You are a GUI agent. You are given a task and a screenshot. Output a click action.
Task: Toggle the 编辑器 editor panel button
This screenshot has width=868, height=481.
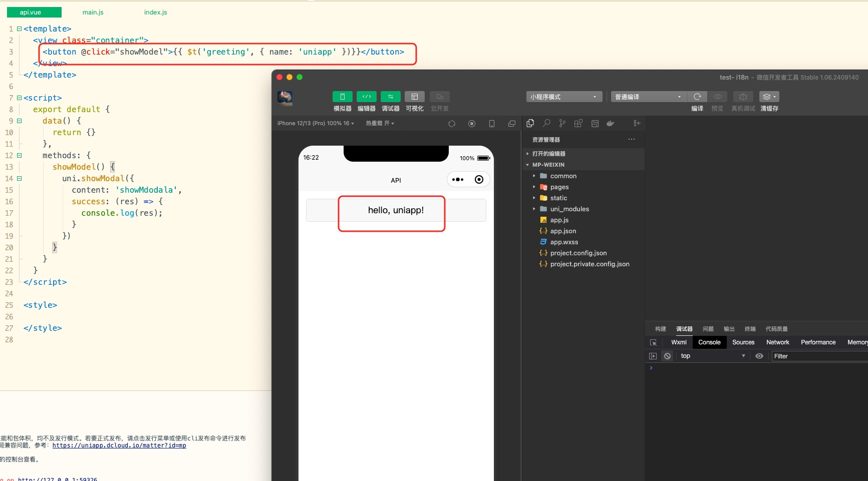click(367, 97)
